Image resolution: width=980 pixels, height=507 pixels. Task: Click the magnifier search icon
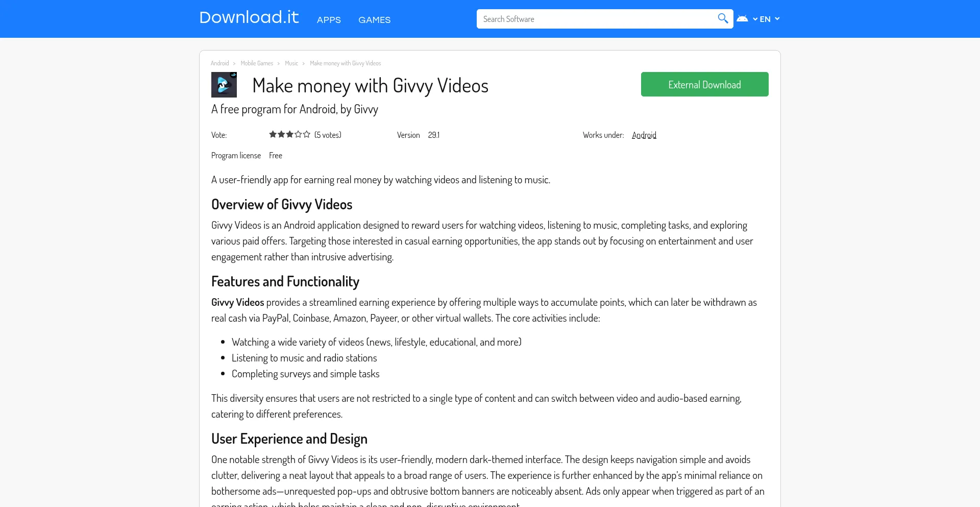click(723, 19)
